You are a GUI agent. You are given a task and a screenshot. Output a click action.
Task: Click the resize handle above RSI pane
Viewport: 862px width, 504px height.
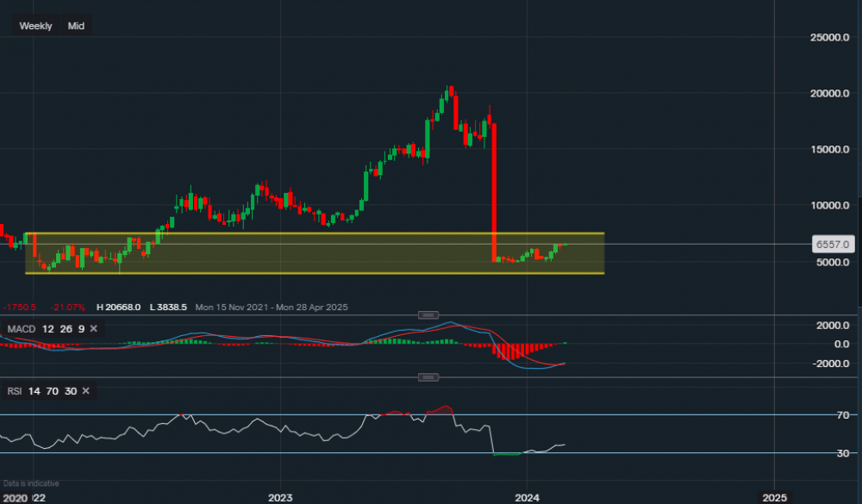click(x=428, y=377)
